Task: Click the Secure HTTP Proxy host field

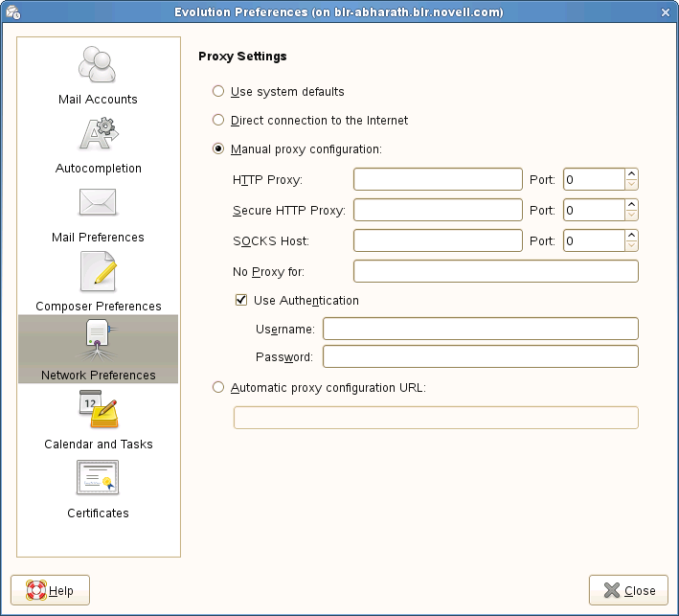Action: click(x=438, y=210)
